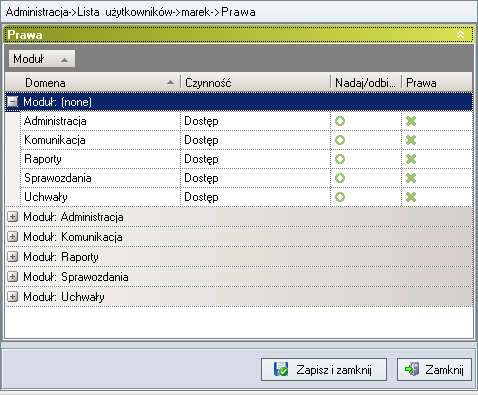Select the Moduł: Raporty group row label
478x395 pixels.
(x=61, y=257)
